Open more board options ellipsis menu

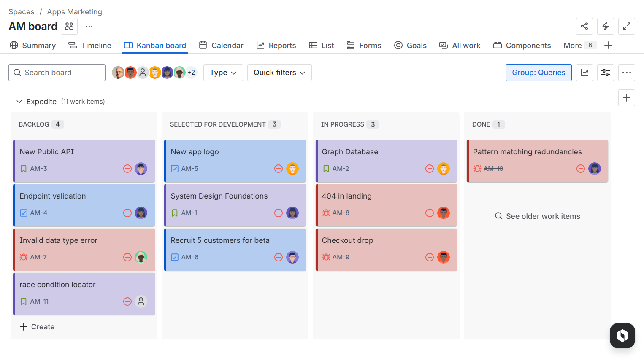pos(627,73)
